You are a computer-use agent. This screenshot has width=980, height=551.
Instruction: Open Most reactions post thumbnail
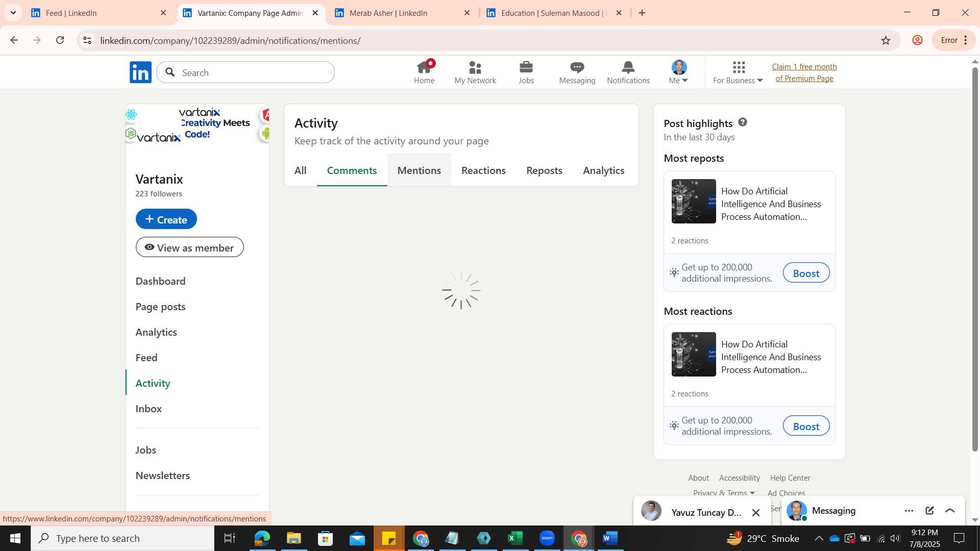(x=694, y=354)
